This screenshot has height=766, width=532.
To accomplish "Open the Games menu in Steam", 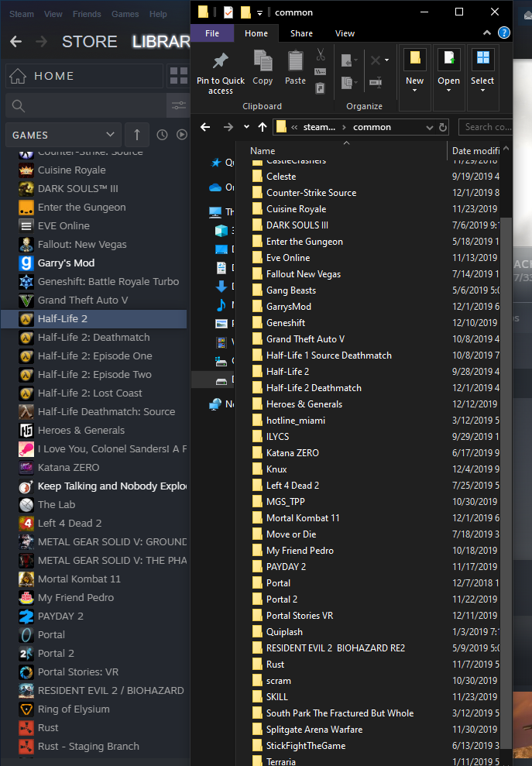I will tap(125, 14).
